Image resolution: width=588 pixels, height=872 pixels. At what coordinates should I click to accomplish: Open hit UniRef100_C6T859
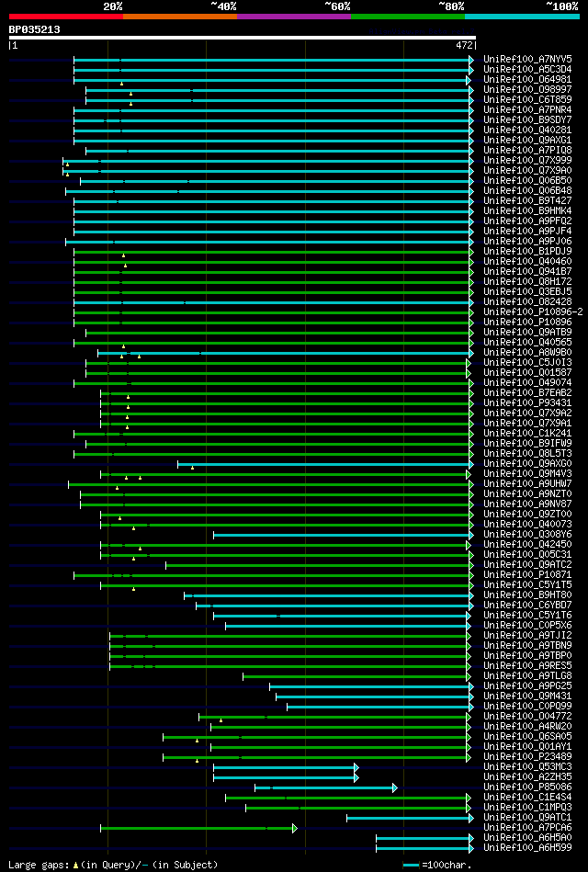[527, 99]
